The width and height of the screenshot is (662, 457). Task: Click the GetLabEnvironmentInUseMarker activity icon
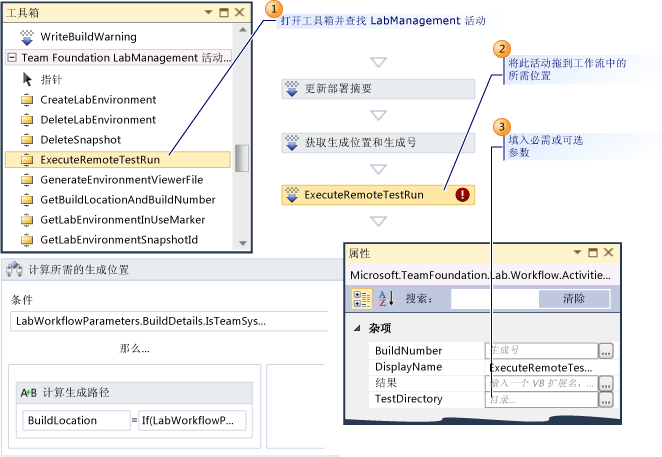pos(27,220)
